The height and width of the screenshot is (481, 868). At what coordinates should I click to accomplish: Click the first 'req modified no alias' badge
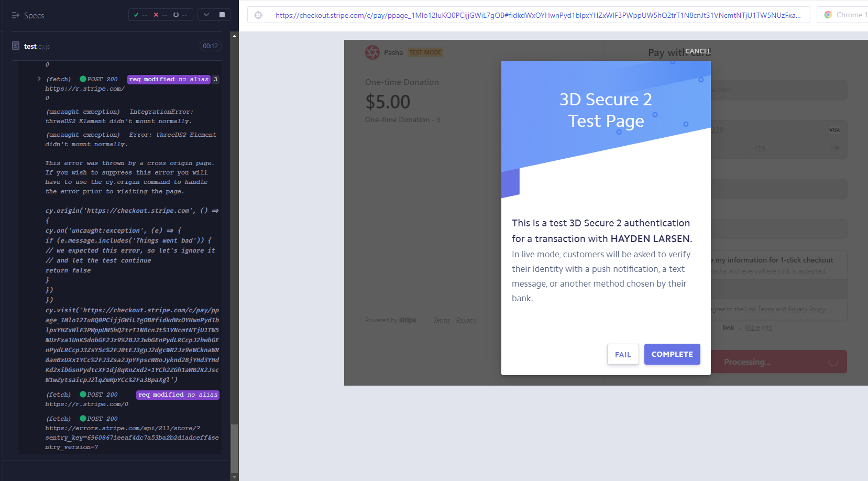[169, 79]
